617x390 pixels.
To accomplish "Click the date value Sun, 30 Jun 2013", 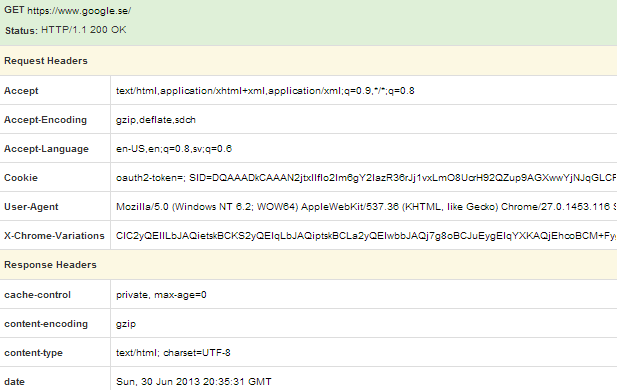I will [x=194, y=382].
